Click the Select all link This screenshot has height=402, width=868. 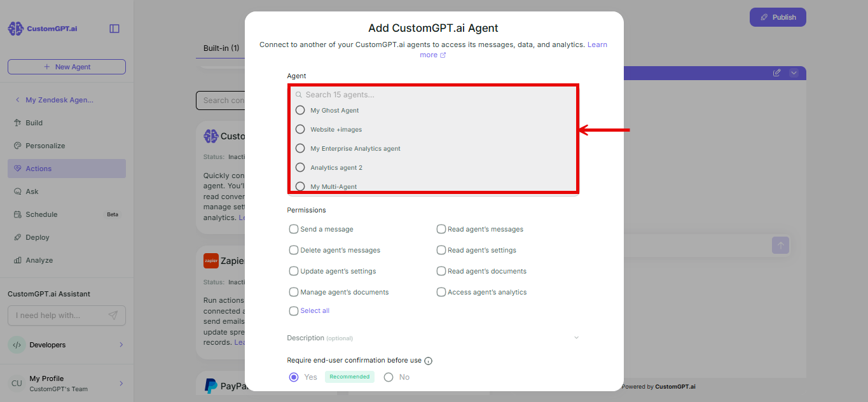[x=315, y=311]
